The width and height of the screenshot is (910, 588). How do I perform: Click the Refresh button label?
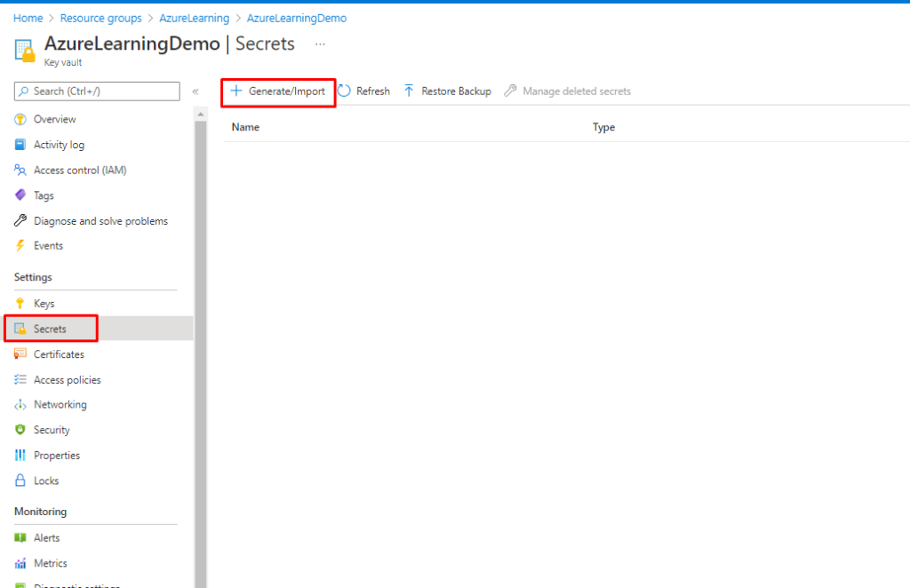[372, 91]
